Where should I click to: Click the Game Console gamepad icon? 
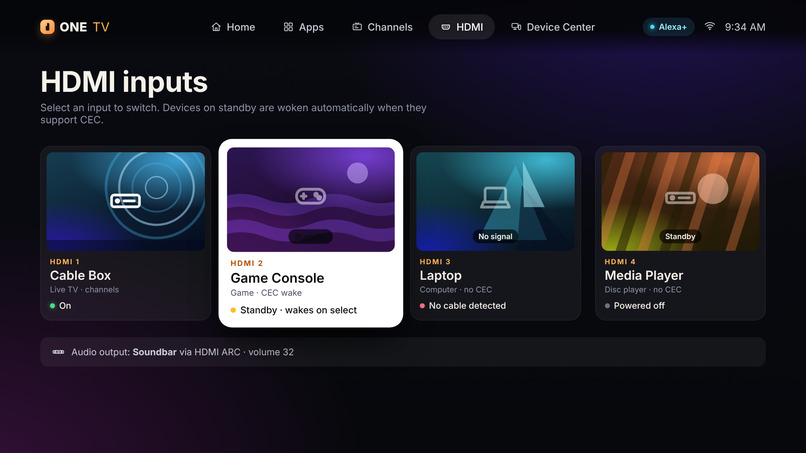click(310, 196)
